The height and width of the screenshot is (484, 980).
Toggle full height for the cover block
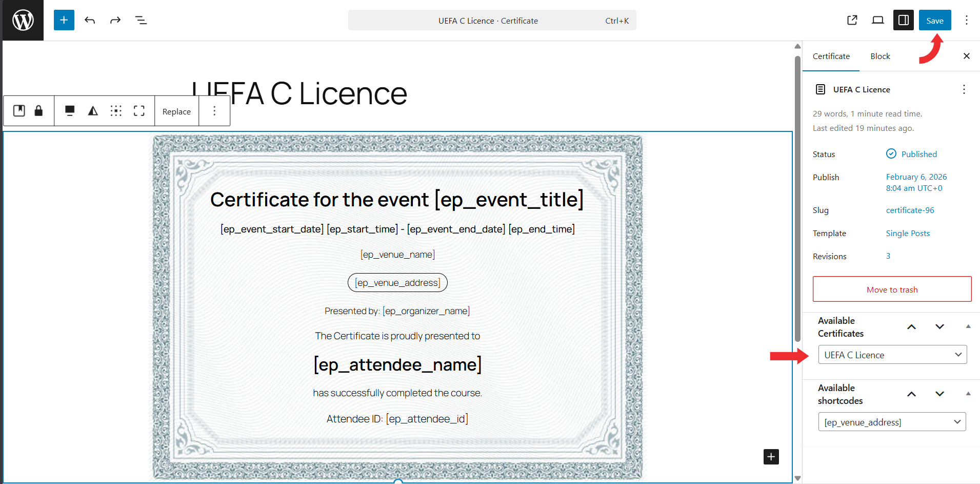[x=139, y=111]
